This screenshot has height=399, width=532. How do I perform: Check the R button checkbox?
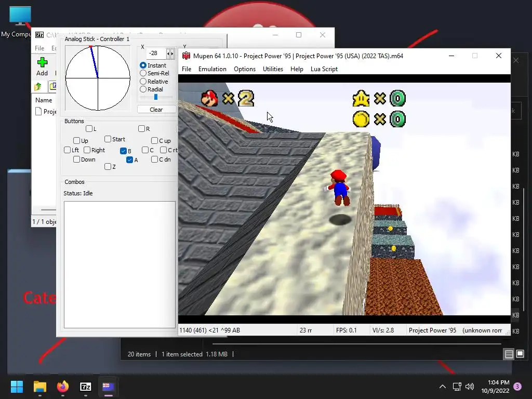coord(141,129)
